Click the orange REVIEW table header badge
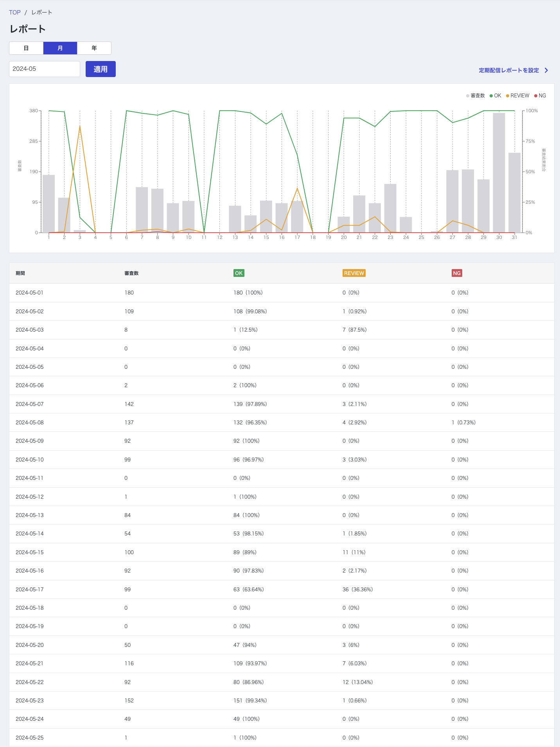Viewport: 560px width, 747px height. click(354, 273)
